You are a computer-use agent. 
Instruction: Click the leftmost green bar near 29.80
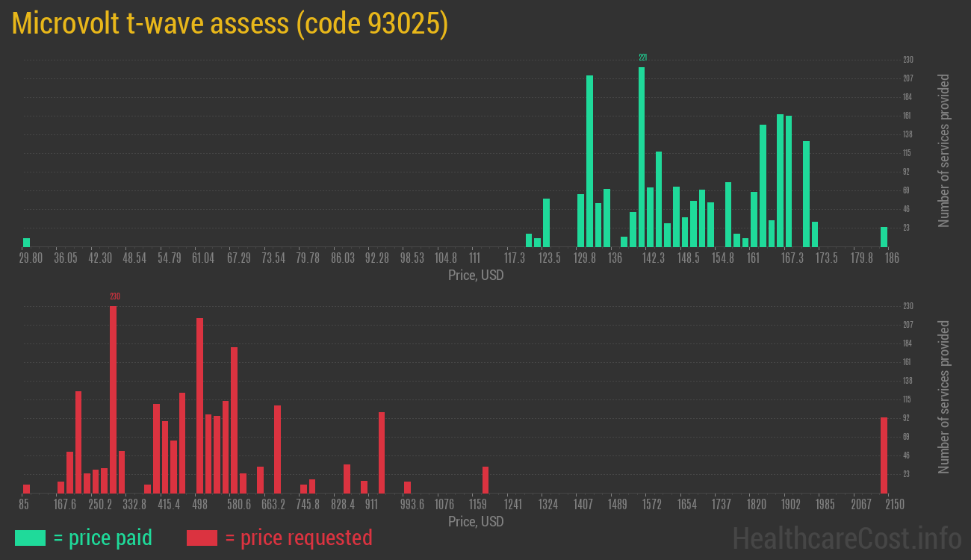point(26,242)
